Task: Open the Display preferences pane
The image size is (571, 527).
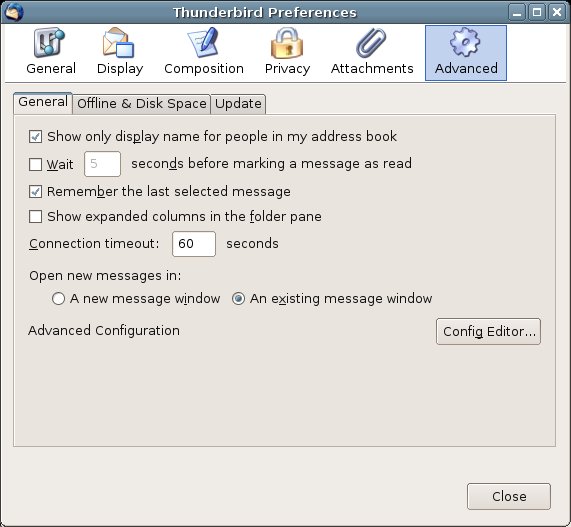Action: click(120, 52)
